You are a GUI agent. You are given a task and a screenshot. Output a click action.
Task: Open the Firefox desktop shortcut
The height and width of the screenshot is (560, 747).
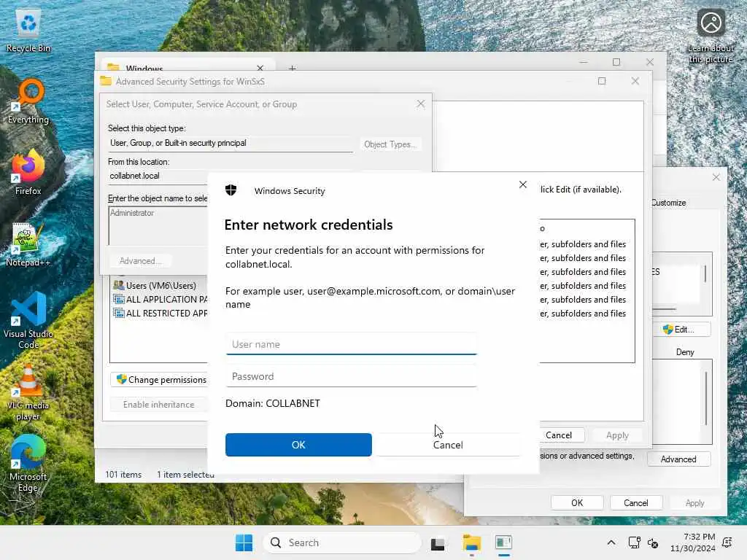coord(28,172)
